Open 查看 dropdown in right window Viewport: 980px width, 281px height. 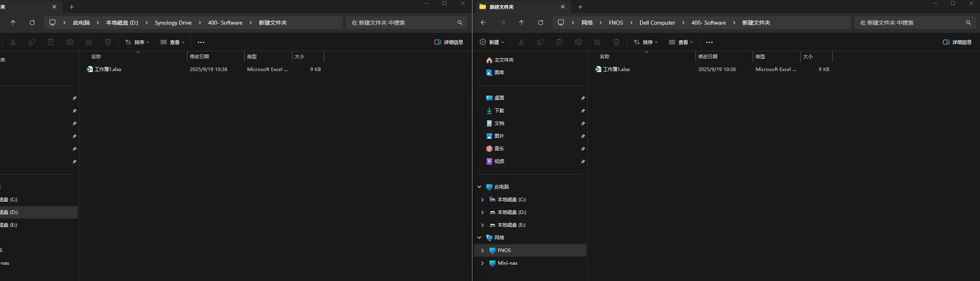681,42
